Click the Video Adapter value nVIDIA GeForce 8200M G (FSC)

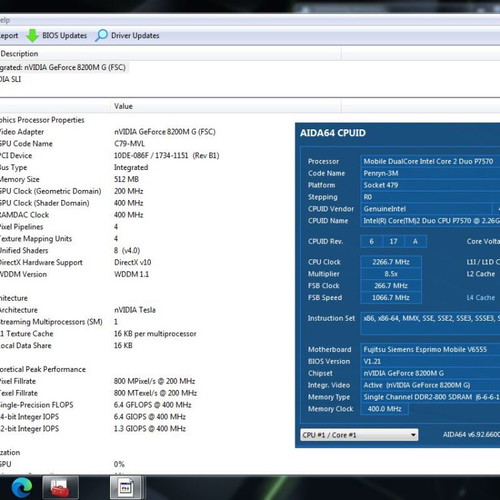click(165, 132)
